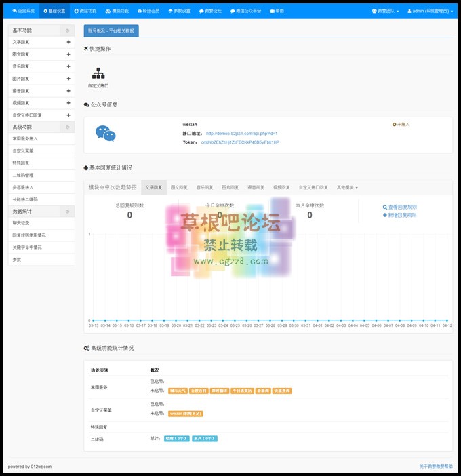Switch to the 图文回复 chart tab

click(x=180, y=187)
